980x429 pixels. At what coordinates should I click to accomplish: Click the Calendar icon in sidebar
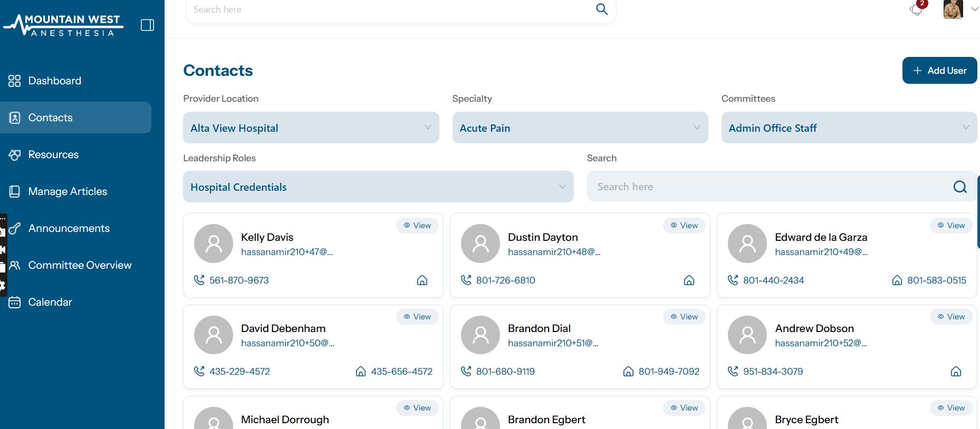coord(15,302)
